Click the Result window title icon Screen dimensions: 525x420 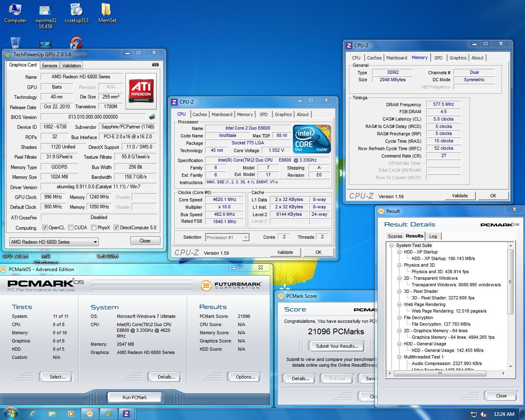click(381, 211)
